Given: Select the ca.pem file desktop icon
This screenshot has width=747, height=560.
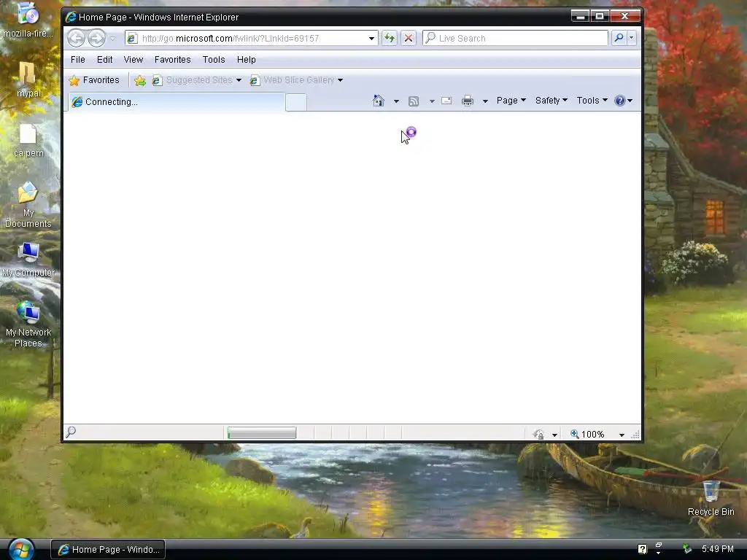Looking at the screenshot, I should click(x=28, y=141).
